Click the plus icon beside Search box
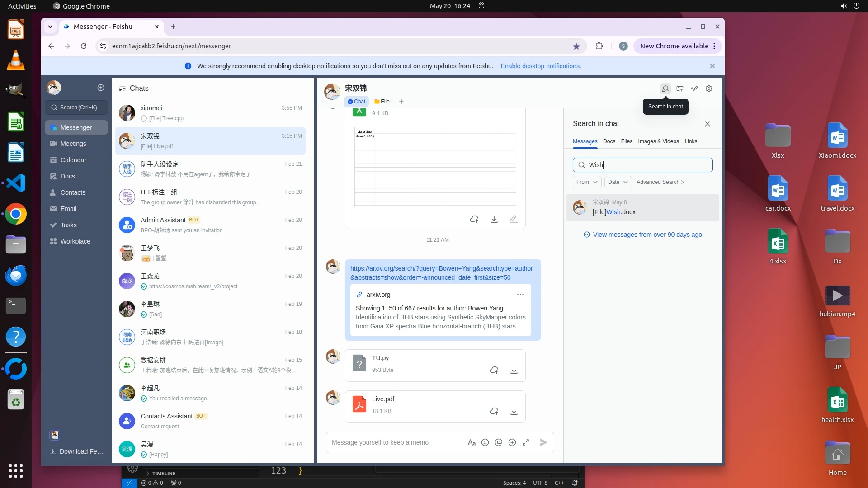The width and height of the screenshot is (868, 488). [101, 88]
